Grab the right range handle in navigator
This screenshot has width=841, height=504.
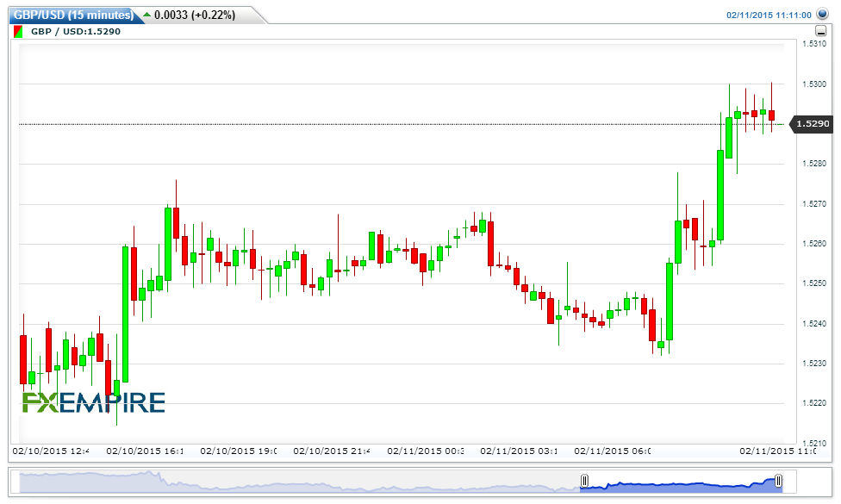[778, 481]
